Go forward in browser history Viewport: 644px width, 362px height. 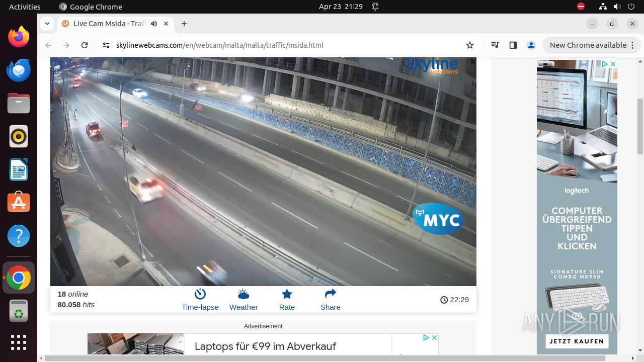click(66, 45)
